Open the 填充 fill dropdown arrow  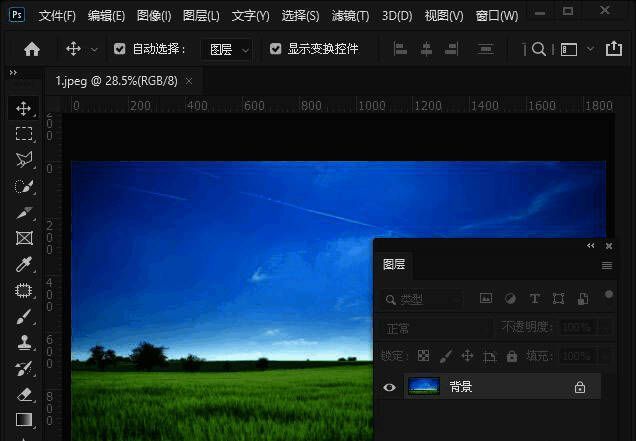click(606, 357)
